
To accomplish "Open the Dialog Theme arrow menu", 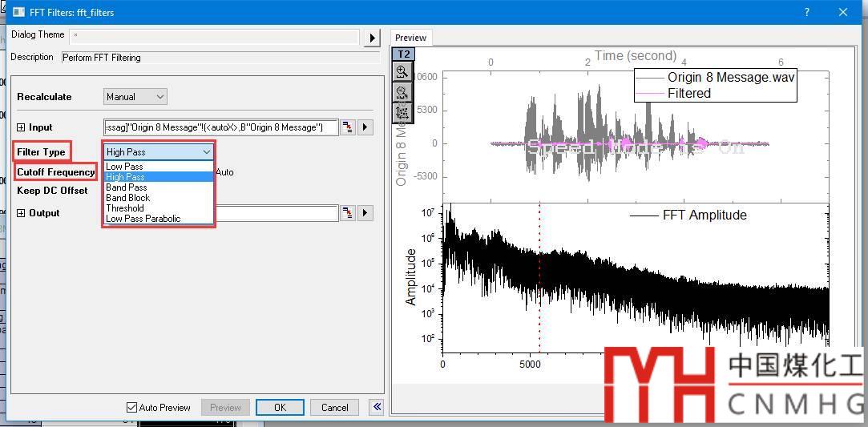I will tap(372, 38).
